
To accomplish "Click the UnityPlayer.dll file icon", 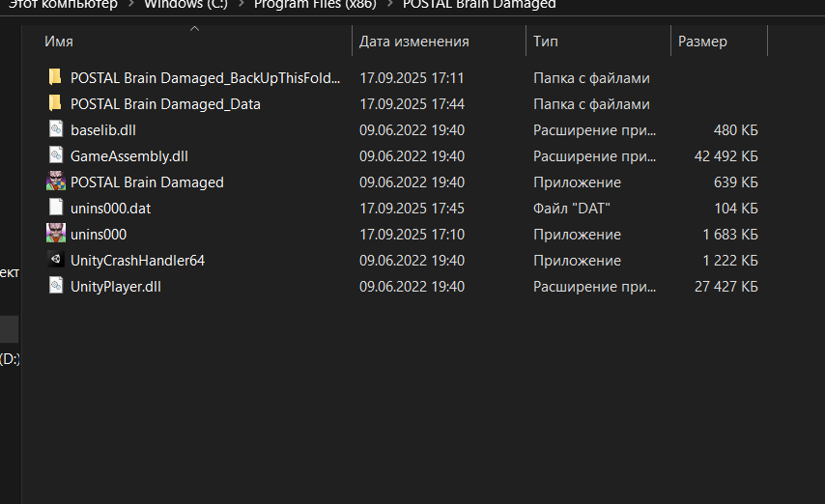I will point(55,286).
